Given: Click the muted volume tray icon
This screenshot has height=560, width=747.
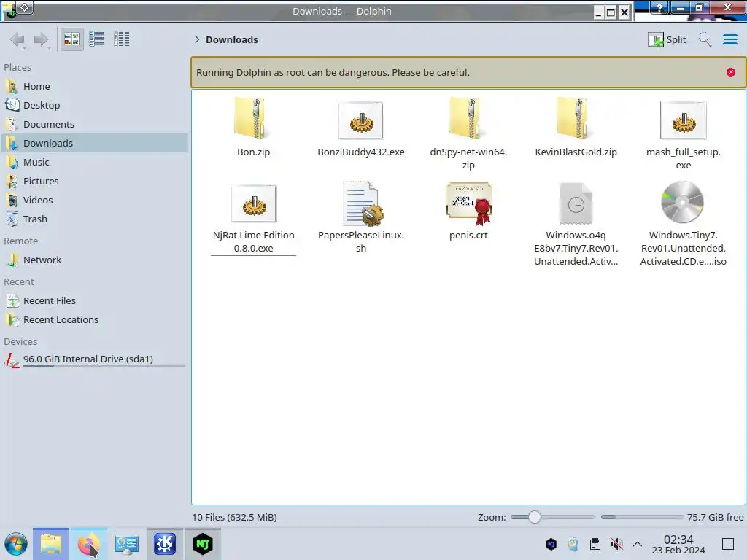Looking at the screenshot, I should tap(616, 544).
